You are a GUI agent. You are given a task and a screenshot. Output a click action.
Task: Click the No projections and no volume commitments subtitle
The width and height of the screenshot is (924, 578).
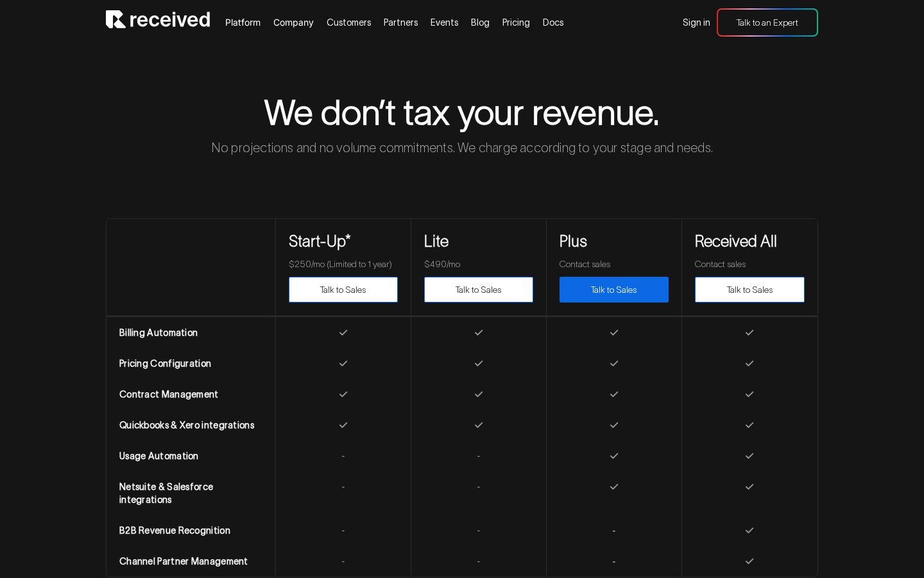[462, 148]
